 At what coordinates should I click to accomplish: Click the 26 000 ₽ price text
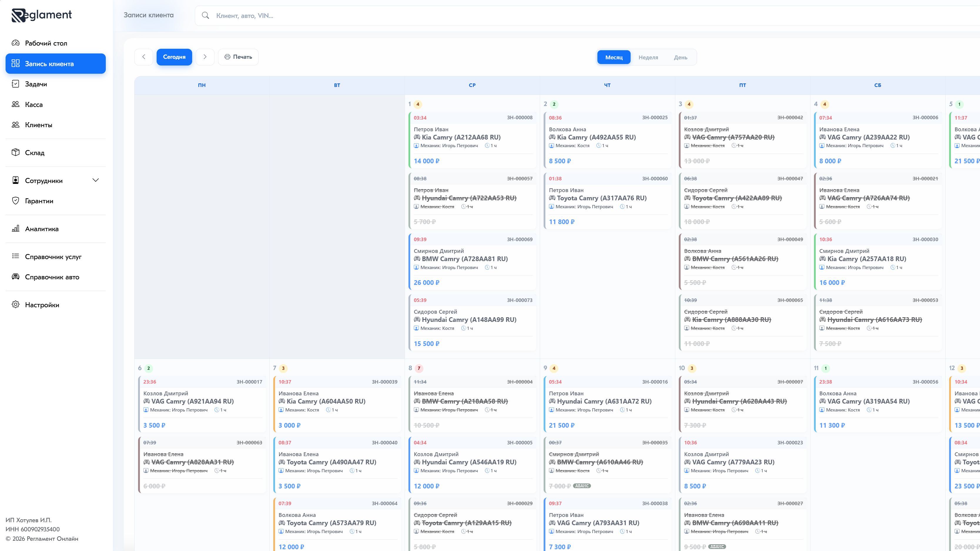[x=426, y=283]
